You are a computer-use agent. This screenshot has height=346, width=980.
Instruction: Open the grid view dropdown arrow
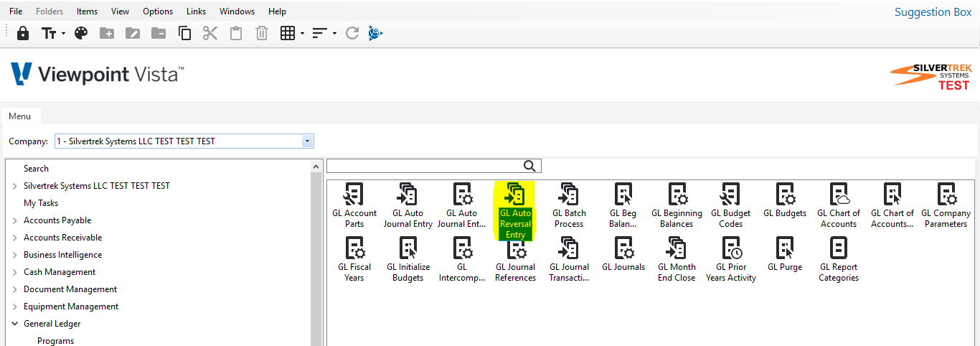click(x=302, y=34)
